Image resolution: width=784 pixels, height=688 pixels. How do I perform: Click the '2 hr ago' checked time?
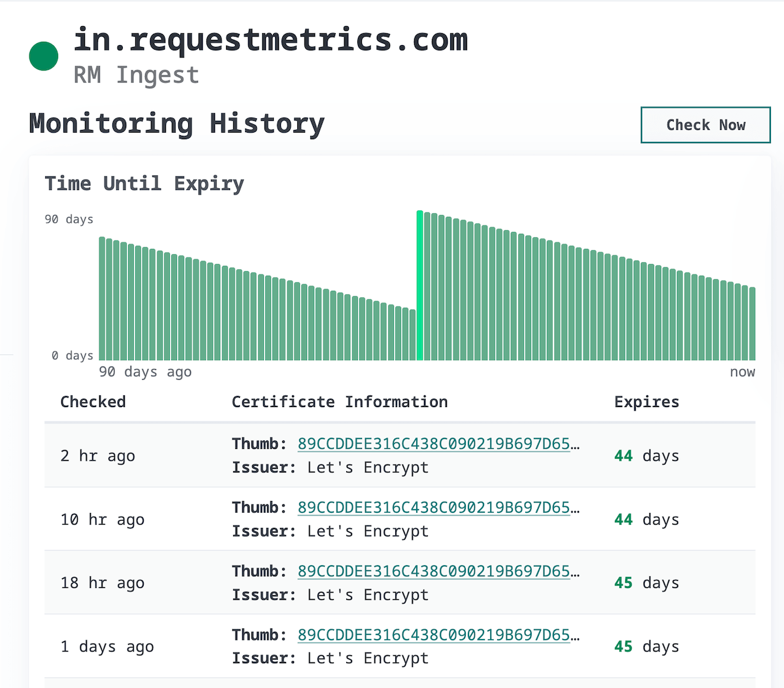tap(97, 455)
